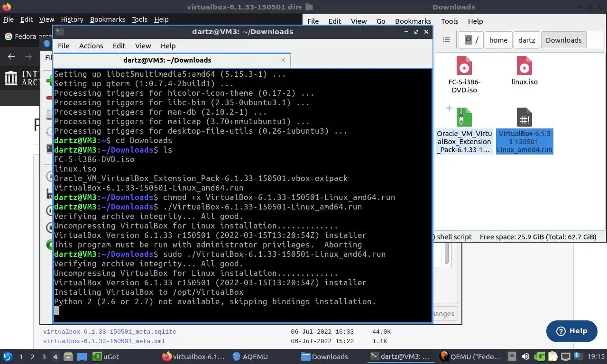Switch to AQEMU taskbar entry
Viewport: 607px width, 364px height.
(250, 356)
